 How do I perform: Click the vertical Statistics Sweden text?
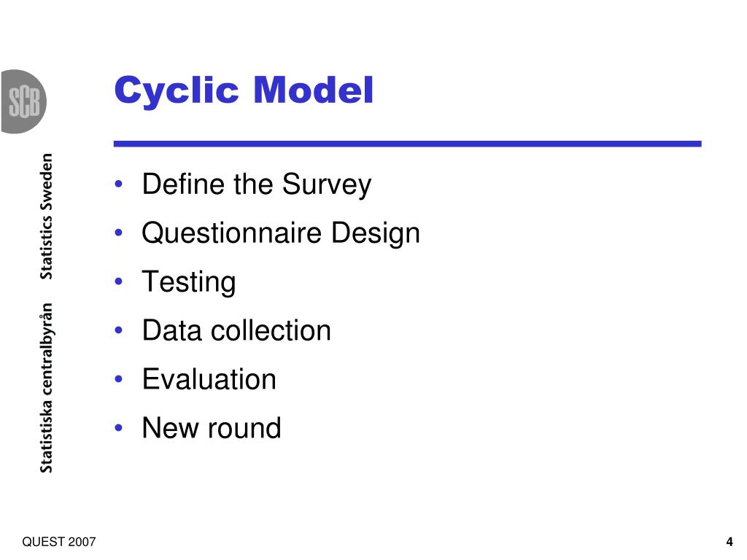pos(46,216)
